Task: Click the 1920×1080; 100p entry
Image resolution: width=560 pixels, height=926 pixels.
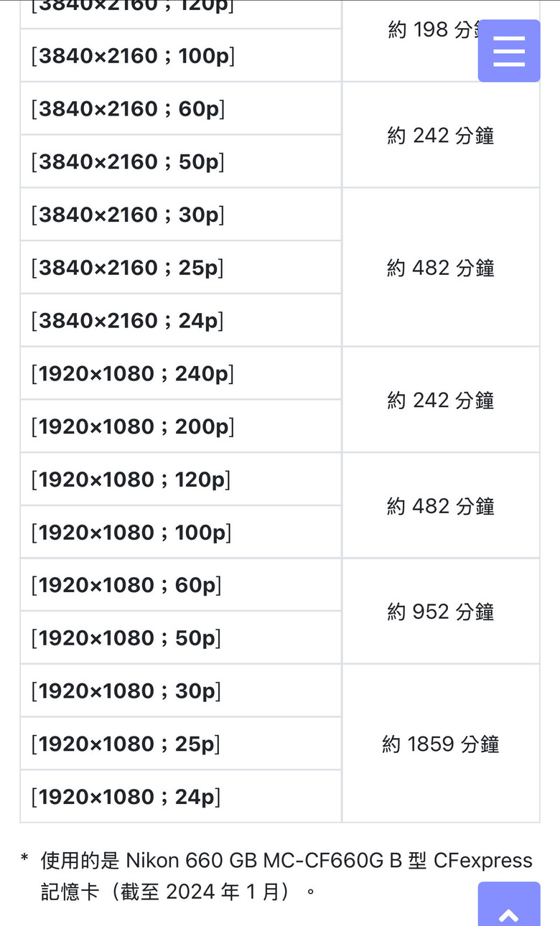Action: pyautogui.click(x=181, y=532)
